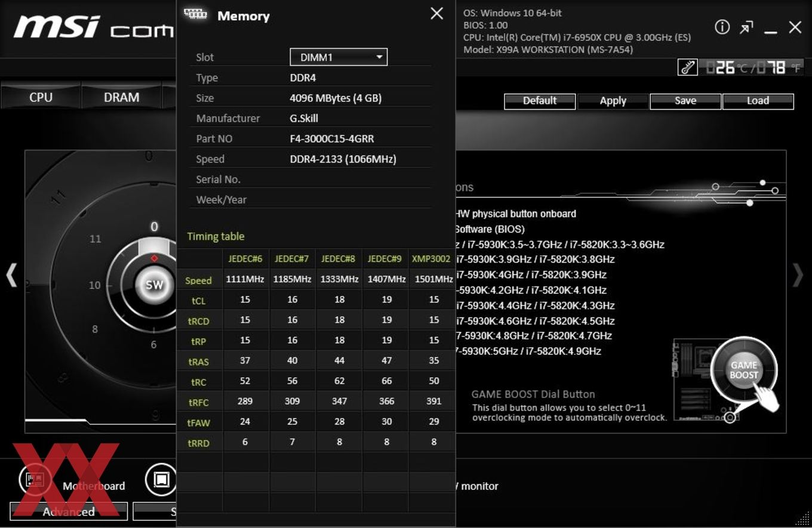Click the 1407MHz speed cell

click(385, 279)
